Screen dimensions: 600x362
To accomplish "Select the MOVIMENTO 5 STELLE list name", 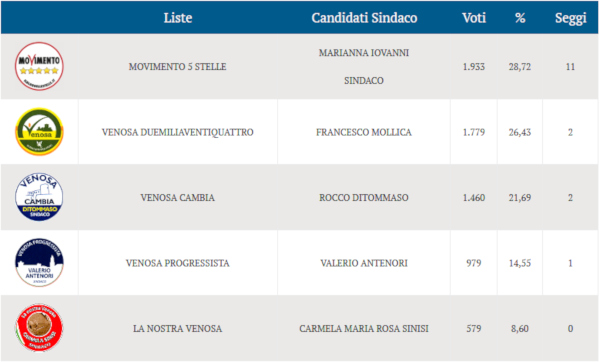I will [x=178, y=67].
